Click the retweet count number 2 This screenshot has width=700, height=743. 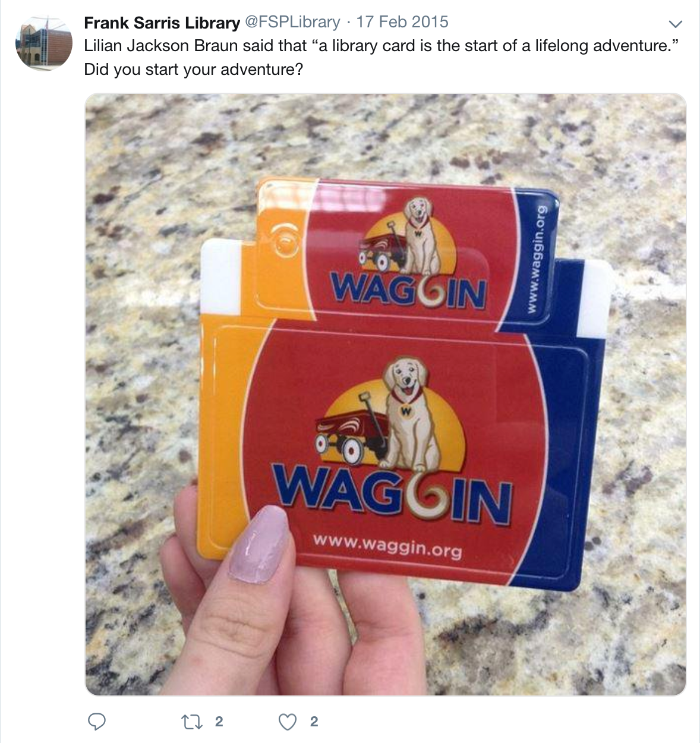tap(219, 722)
